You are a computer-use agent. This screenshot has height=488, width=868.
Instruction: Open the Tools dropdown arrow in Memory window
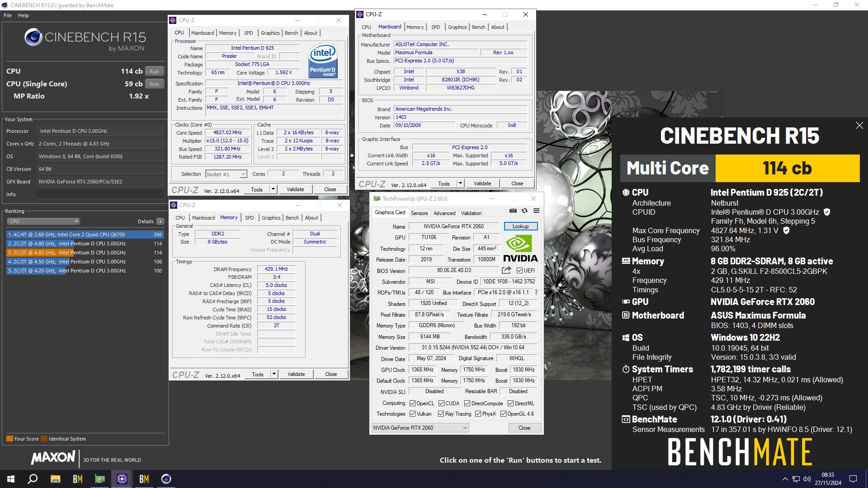coord(274,374)
